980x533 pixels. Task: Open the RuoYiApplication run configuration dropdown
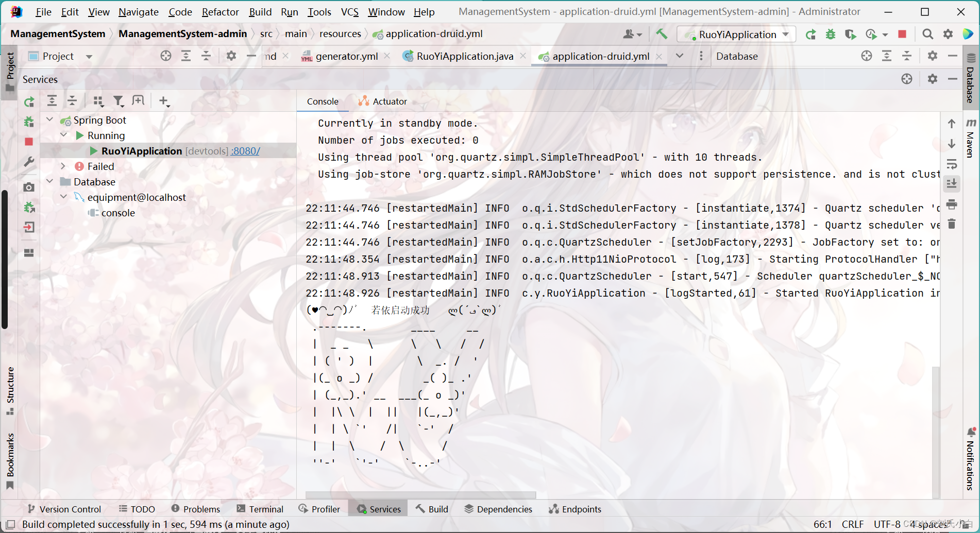click(x=737, y=35)
